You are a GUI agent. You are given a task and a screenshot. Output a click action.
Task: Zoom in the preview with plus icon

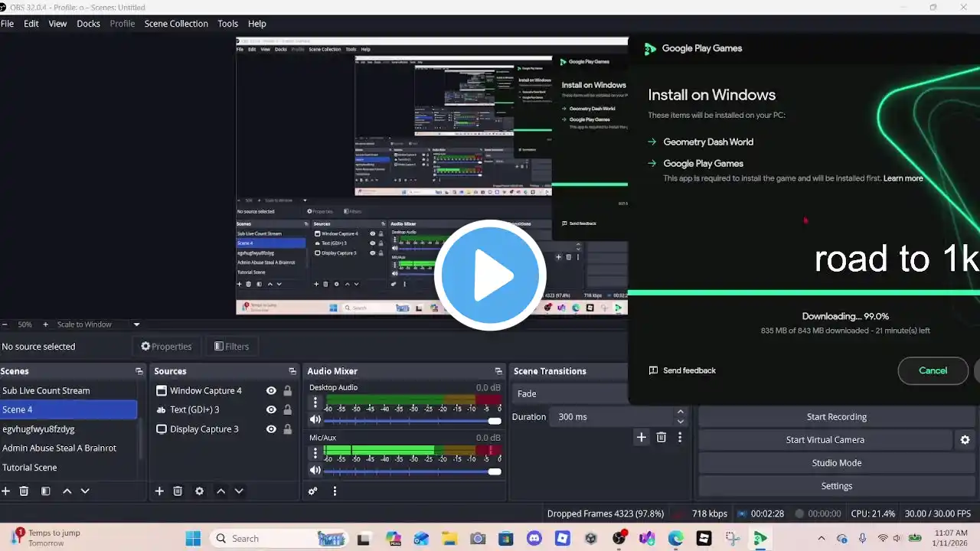(45, 324)
